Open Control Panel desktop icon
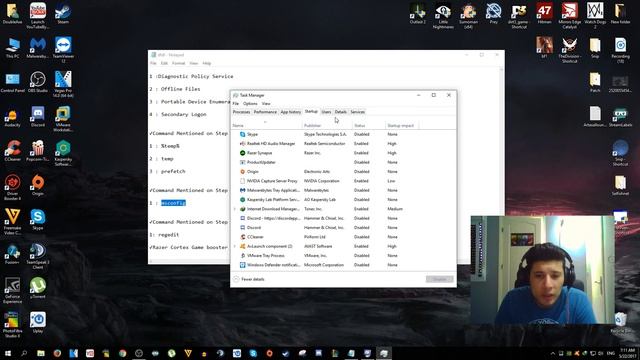640x360 pixels. pos(12,82)
